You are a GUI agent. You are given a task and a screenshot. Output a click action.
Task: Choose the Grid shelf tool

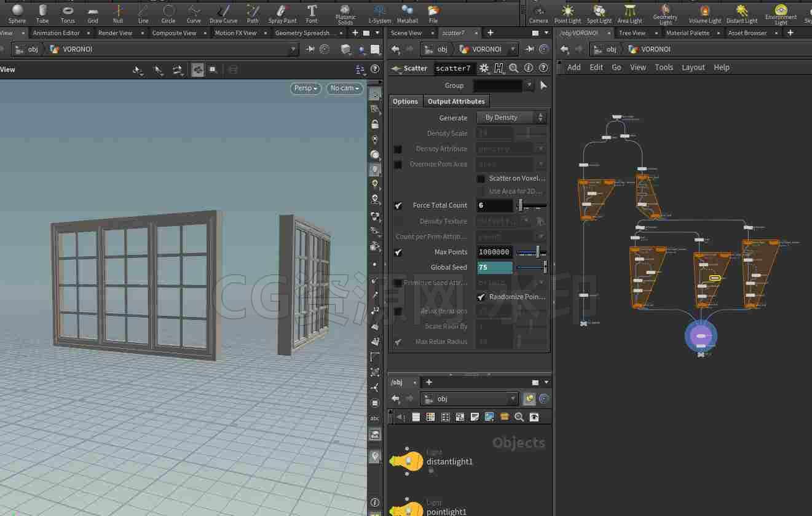point(93,14)
